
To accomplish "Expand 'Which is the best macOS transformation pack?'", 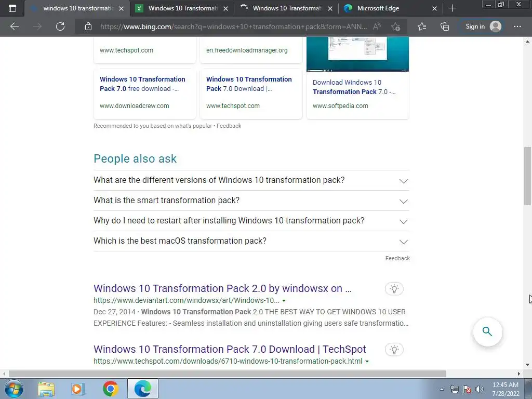I will click(x=251, y=241).
